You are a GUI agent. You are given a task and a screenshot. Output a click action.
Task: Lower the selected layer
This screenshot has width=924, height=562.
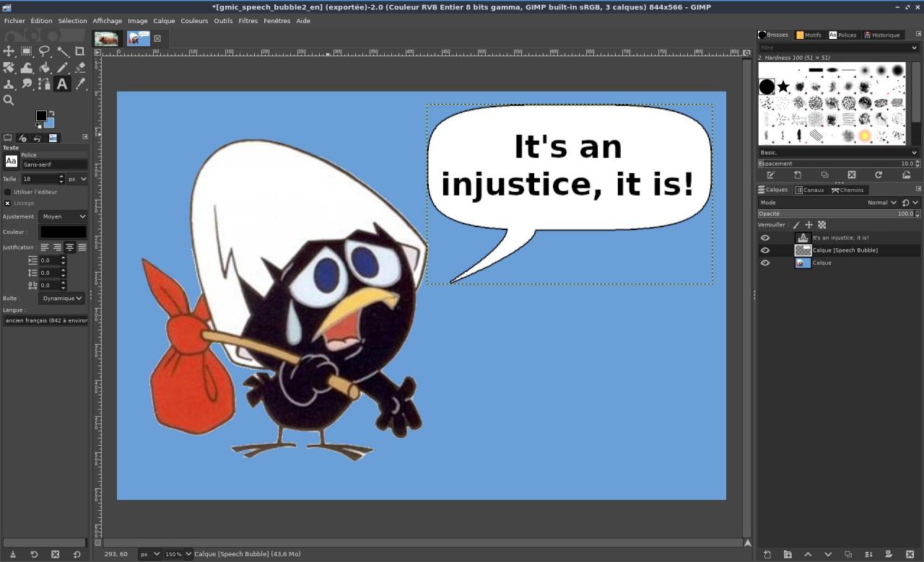(828, 554)
